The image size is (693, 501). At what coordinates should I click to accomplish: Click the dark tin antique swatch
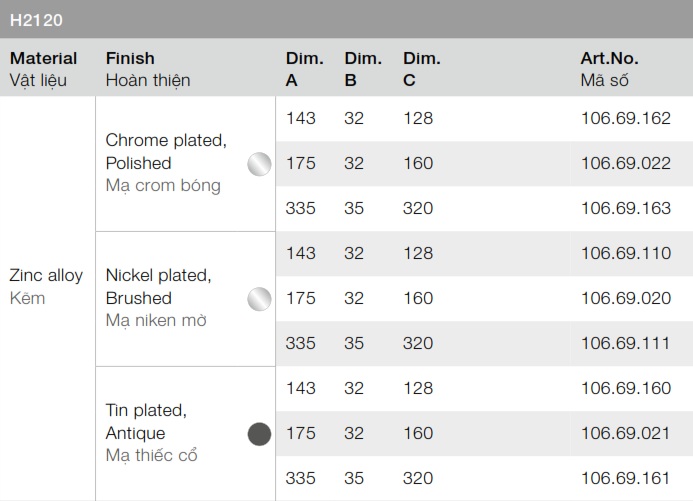259,434
